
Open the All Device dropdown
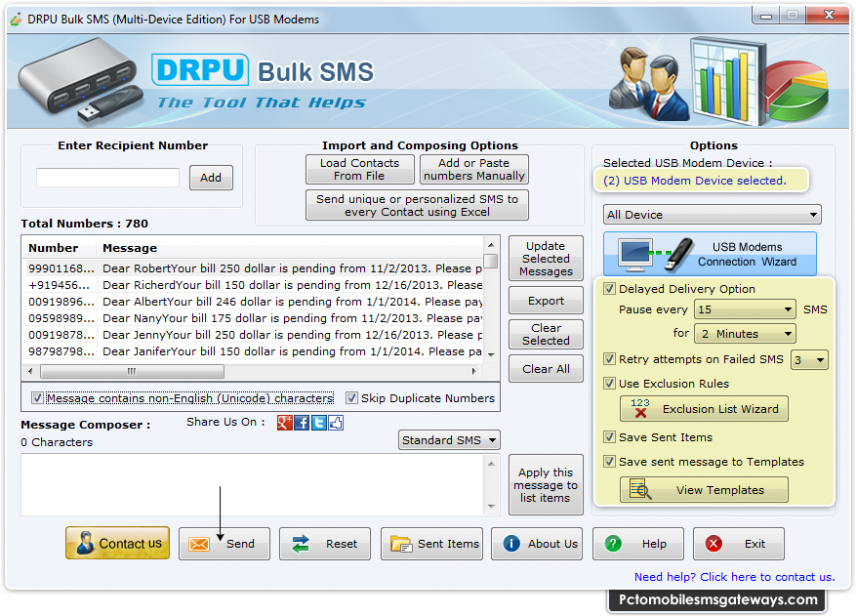pyautogui.click(x=712, y=215)
